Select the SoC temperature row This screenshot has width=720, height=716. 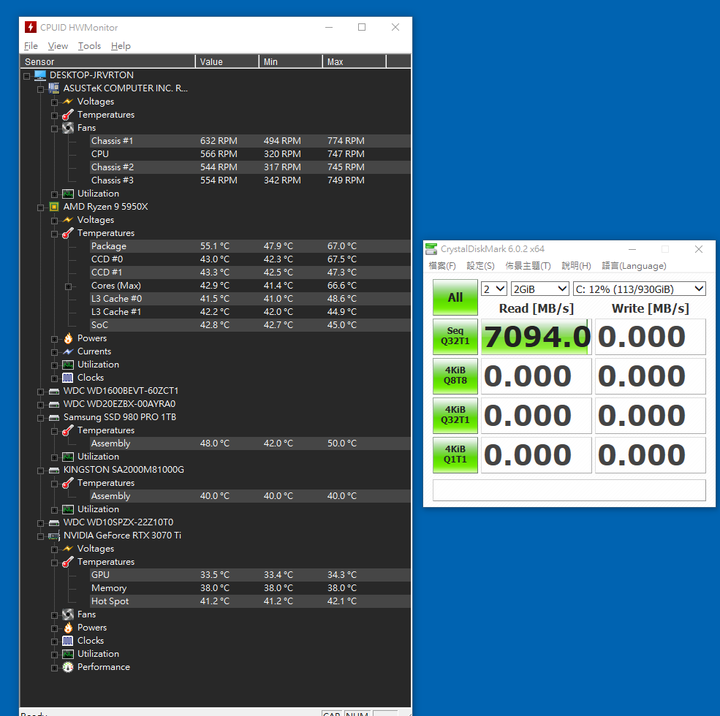pyautogui.click(x=250, y=325)
